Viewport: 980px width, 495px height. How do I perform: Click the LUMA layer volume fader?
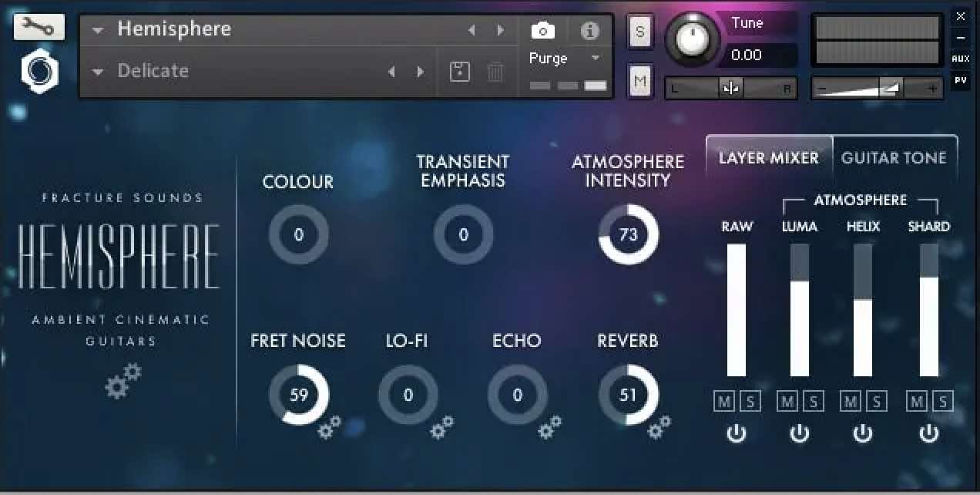coord(800,310)
